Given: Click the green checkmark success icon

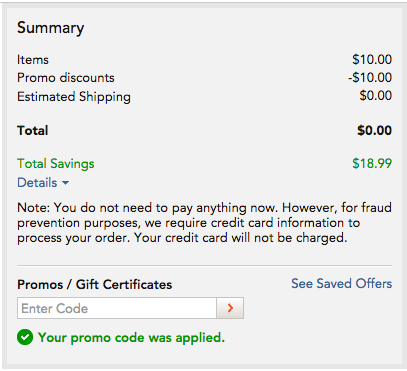Looking at the screenshot, I should [x=25, y=337].
